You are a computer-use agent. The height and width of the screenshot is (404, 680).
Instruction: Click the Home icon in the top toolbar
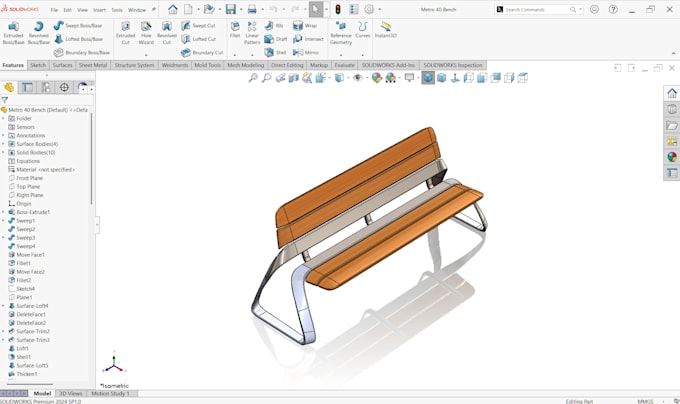(173, 9)
